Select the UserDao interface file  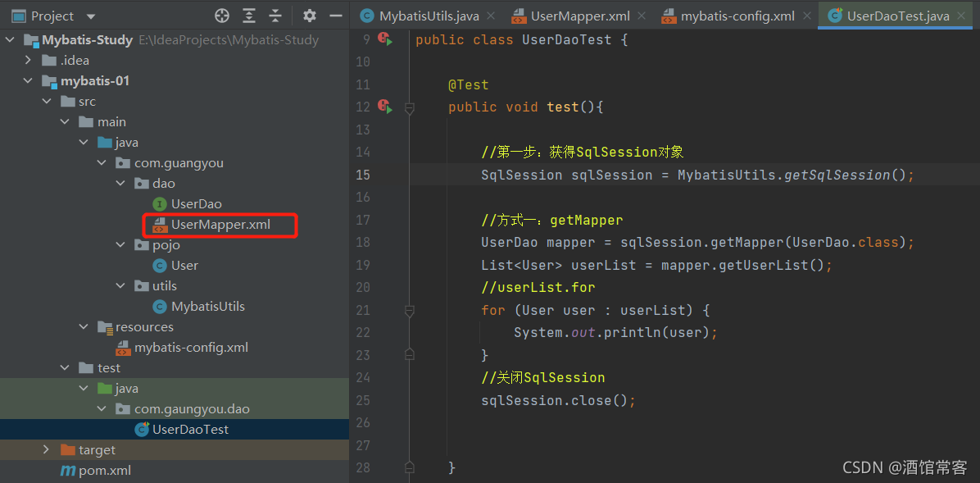[197, 204]
